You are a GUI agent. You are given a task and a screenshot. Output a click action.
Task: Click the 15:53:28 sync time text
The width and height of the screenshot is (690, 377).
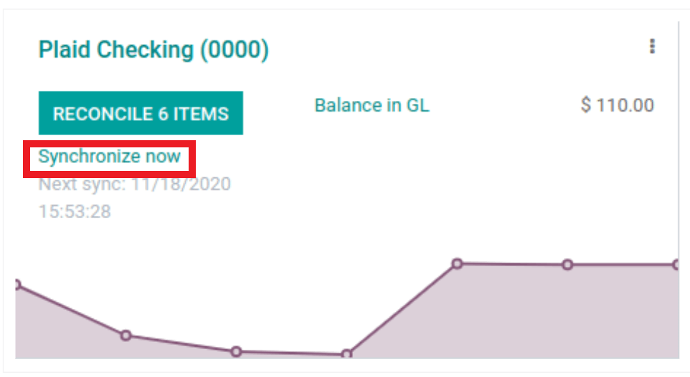pos(75,212)
